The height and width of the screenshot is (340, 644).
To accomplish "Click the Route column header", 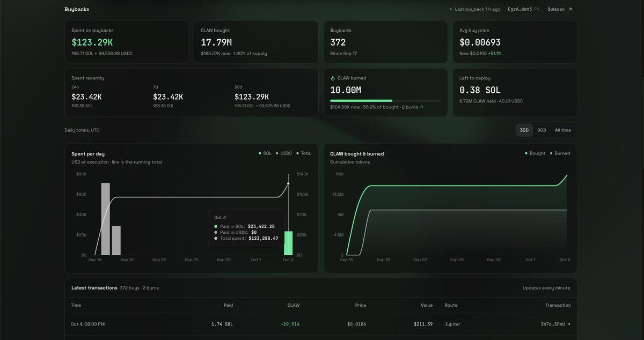I will tap(451, 305).
